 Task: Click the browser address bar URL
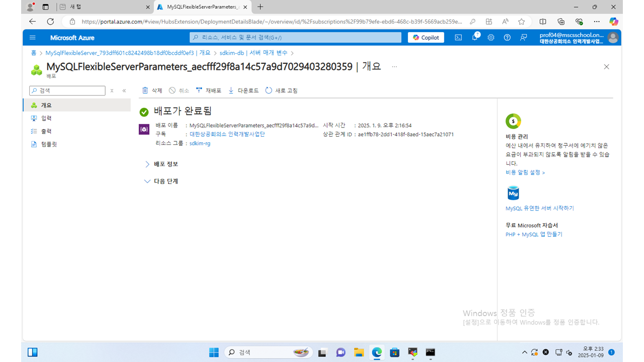click(x=272, y=22)
